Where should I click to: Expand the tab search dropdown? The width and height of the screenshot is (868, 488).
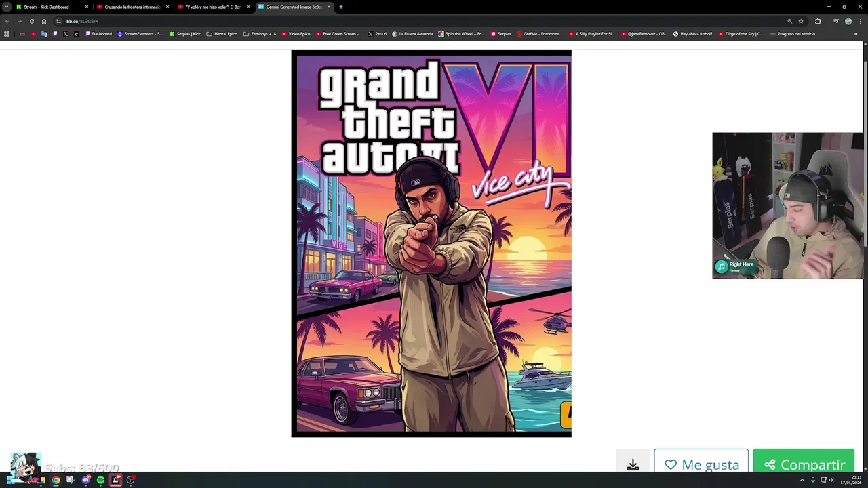[7, 7]
